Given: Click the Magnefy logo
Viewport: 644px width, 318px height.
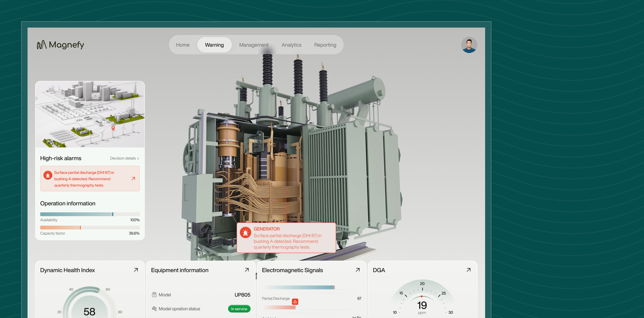Looking at the screenshot, I should click(61, 45).
